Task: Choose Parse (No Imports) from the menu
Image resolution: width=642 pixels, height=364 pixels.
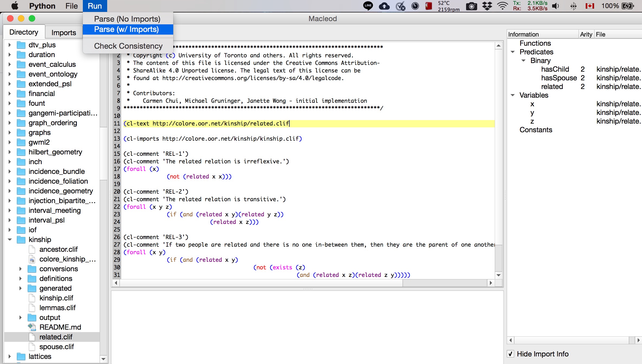Action: point(127,19)
